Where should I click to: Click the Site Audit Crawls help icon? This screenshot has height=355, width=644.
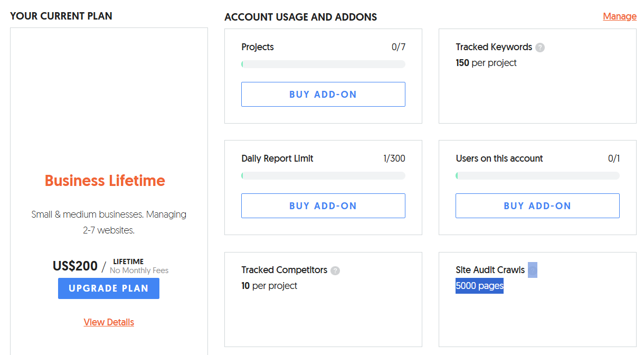pos(533,270)
